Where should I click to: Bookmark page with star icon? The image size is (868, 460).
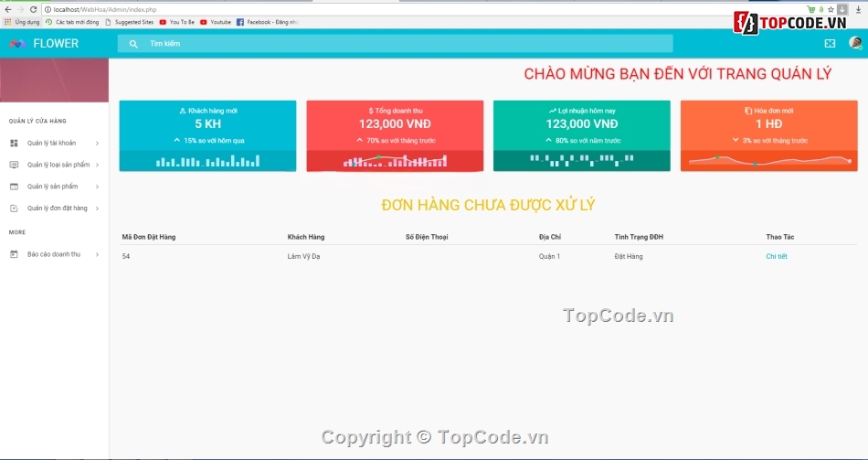pos(831,9)
